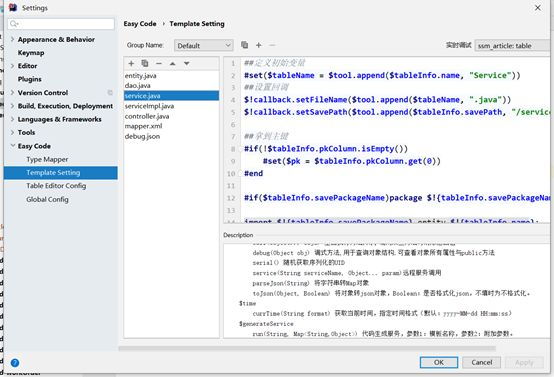Open Keymap settings
The height and width of the screenshot is (377, 554).
tap(31, 53)
